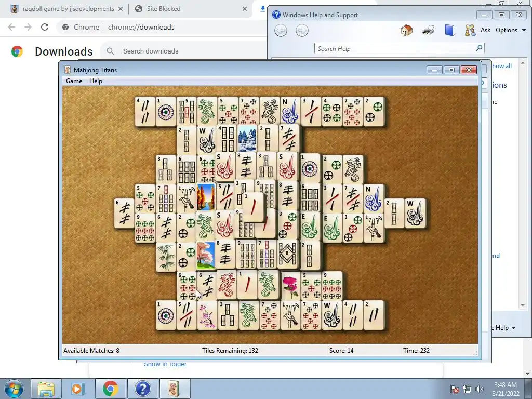Select the Winter season snowy trees tile

coord(247,139)
